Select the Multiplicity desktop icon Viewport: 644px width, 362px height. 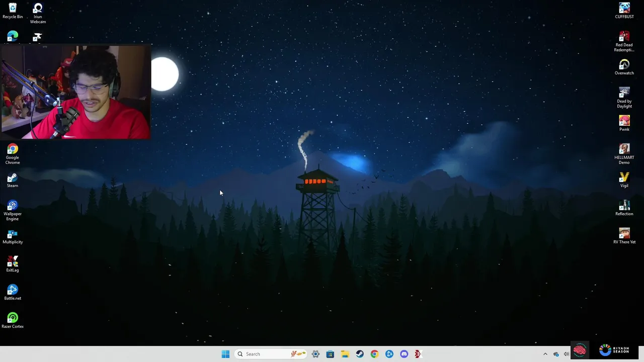tap(13, 237)
